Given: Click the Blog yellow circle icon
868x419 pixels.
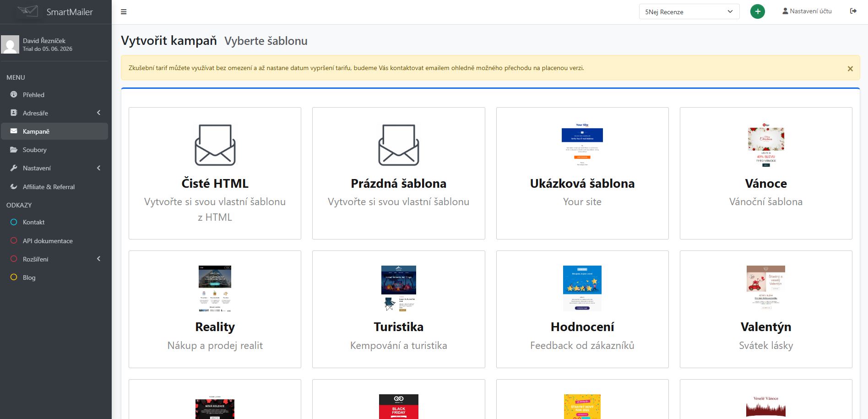Looking at the screenshot, I should (x=14, y=277).
